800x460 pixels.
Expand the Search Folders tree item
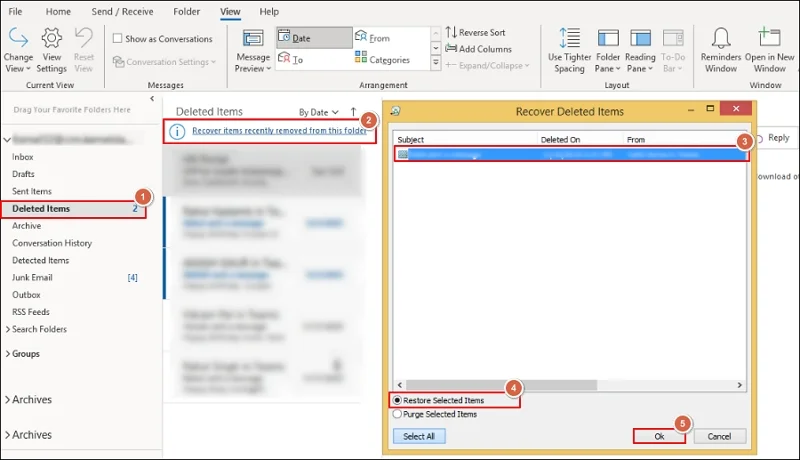[8, 329]
